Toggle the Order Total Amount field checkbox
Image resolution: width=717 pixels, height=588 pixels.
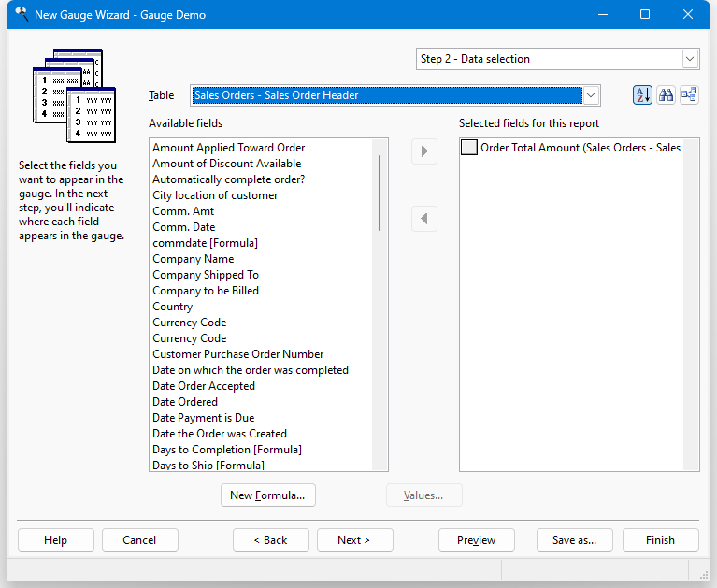[x=469, y=148]
